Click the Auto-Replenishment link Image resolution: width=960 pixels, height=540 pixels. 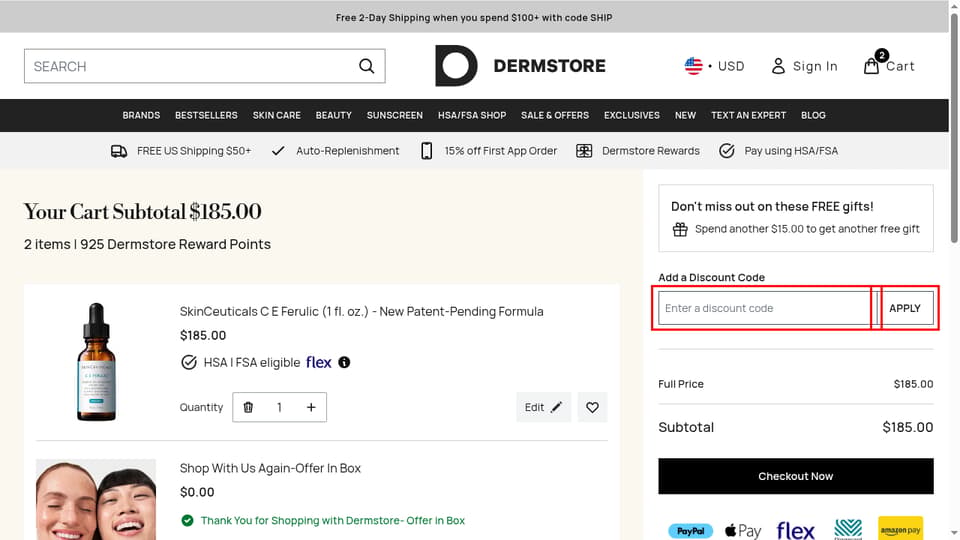(347, 151)
